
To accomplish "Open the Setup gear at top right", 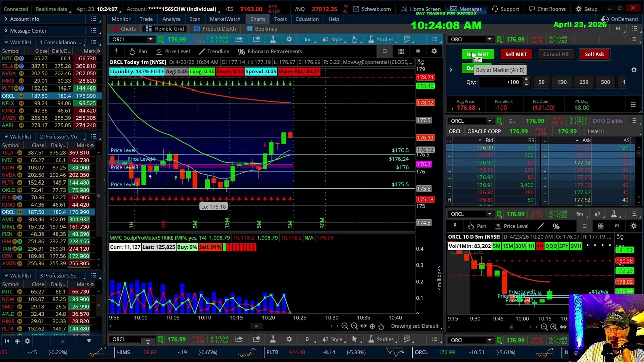I will [x=586, y=9].
